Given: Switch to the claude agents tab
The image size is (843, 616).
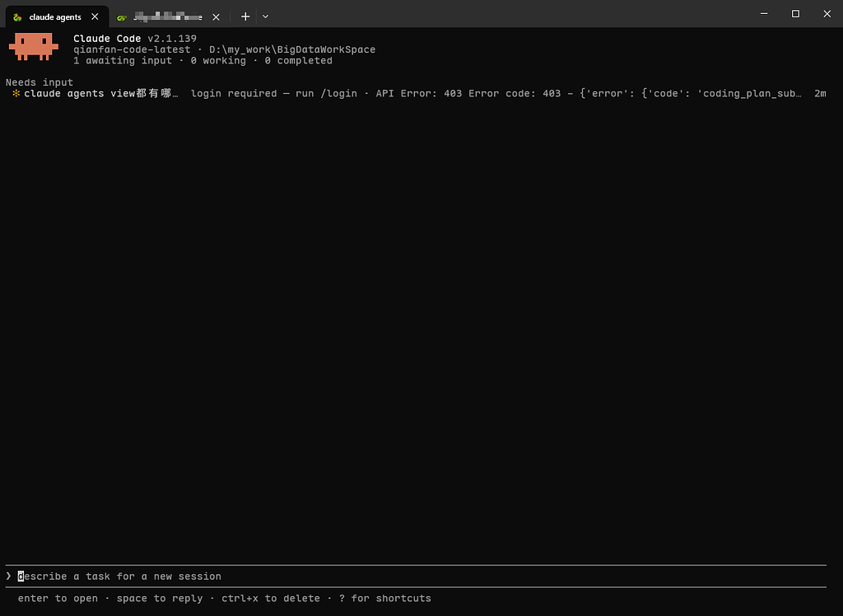Looking at the screenshot, I should pyautogui.click(x=57, y=16).
